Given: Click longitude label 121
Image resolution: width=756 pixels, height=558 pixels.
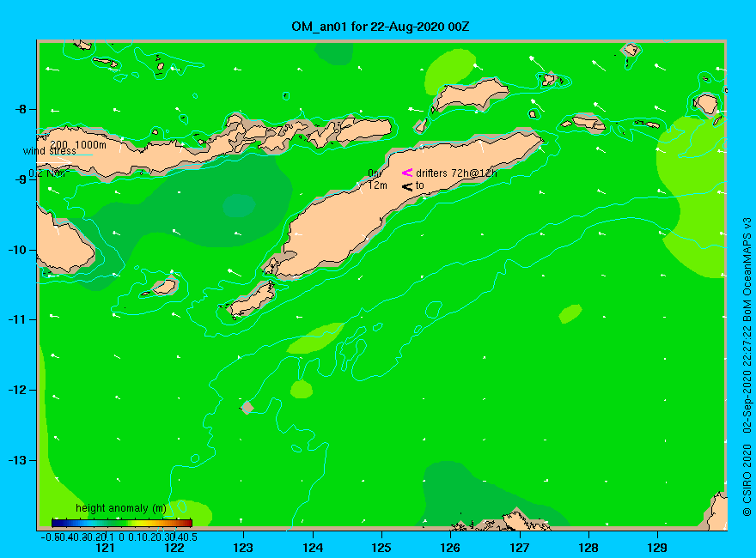Looking at the screenshot, I should point(105,548).
